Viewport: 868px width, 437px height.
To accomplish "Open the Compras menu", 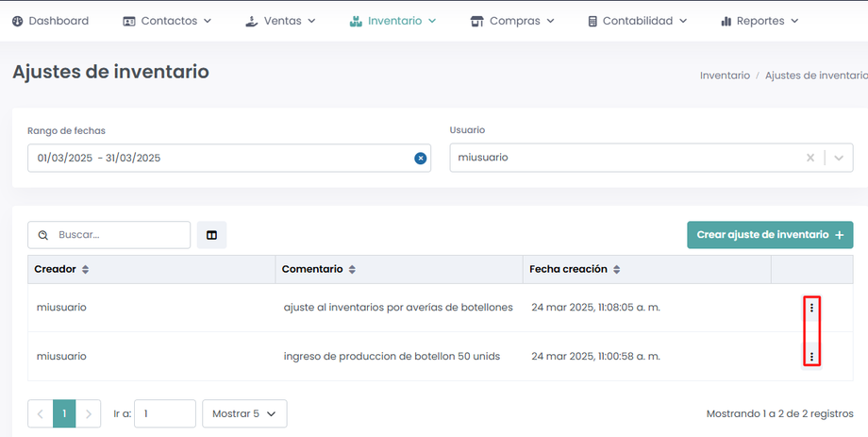I will coord(512,21).
